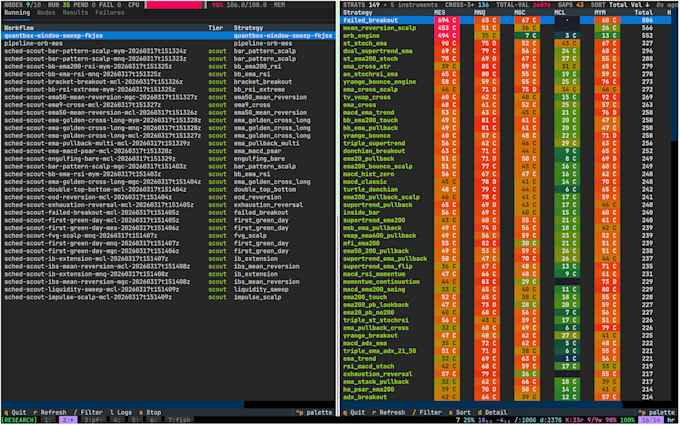Screen dimensions: 680x425
Task: Click the Tier column header
Action: pyautogui.click(x=216, y=28)
